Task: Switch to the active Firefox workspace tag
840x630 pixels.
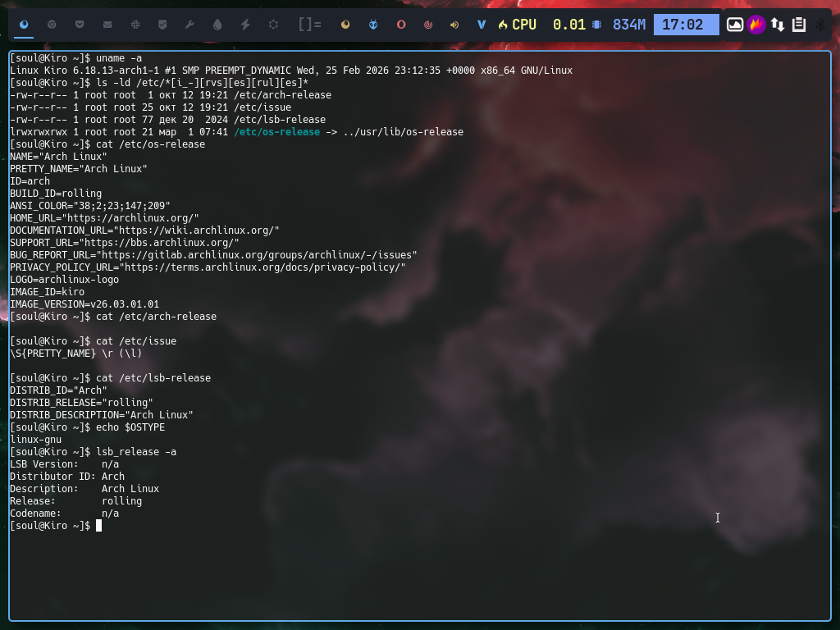Action: tap(24, 25)
